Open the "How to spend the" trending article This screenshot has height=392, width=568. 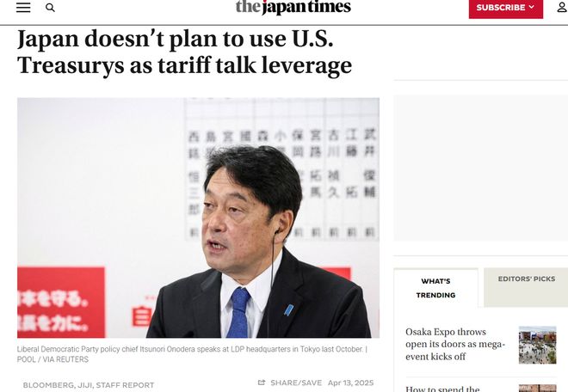(442, 389)
